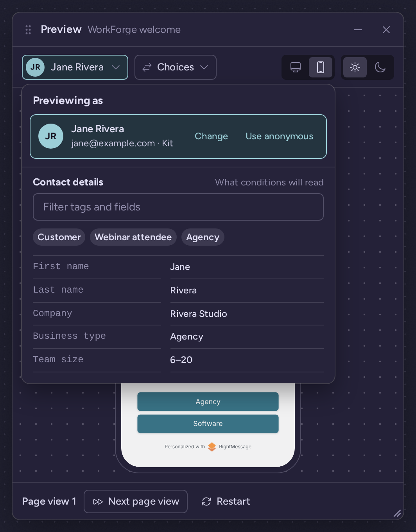Click the Company field label
416x532 pixels.
pyautogui.click(x=52, y=313)
